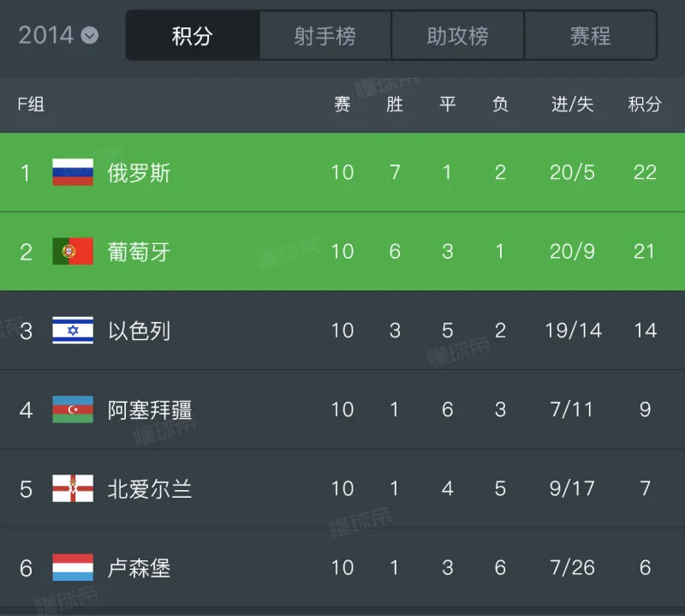Switch to the 射手榜 tab
This screenshot has height=616, width=685.
[x=325, y=36]
